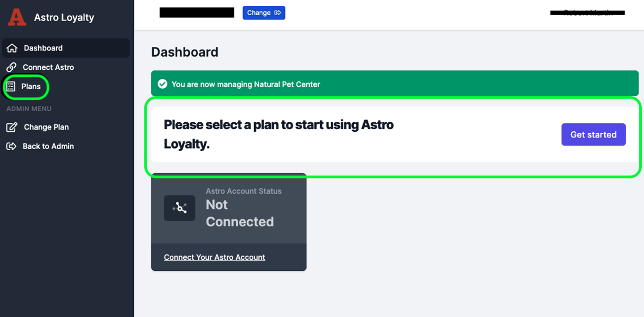This screenshot has height=317, width=644.
Task: Click the Back to Admin exit icon
Action: pos(11,146)
